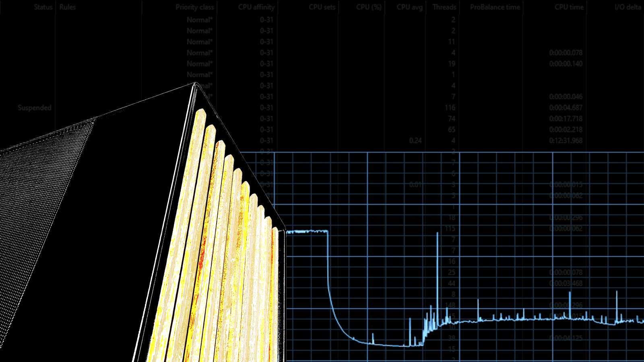Click the CPU avg column header
Image resolution: width=644 pixels, height=362 pixels.
click(409, 7)
